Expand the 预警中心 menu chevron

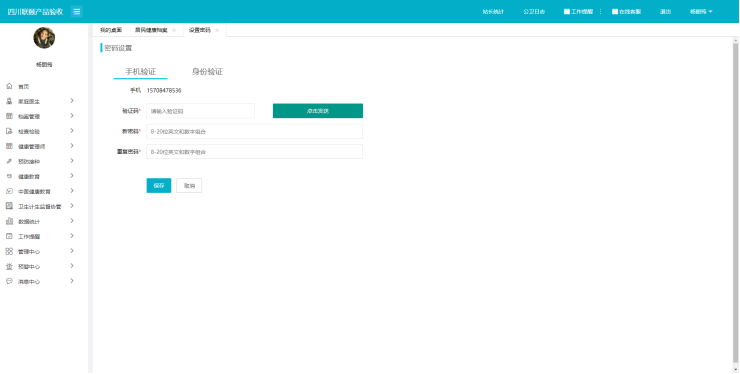pos(72,266)
